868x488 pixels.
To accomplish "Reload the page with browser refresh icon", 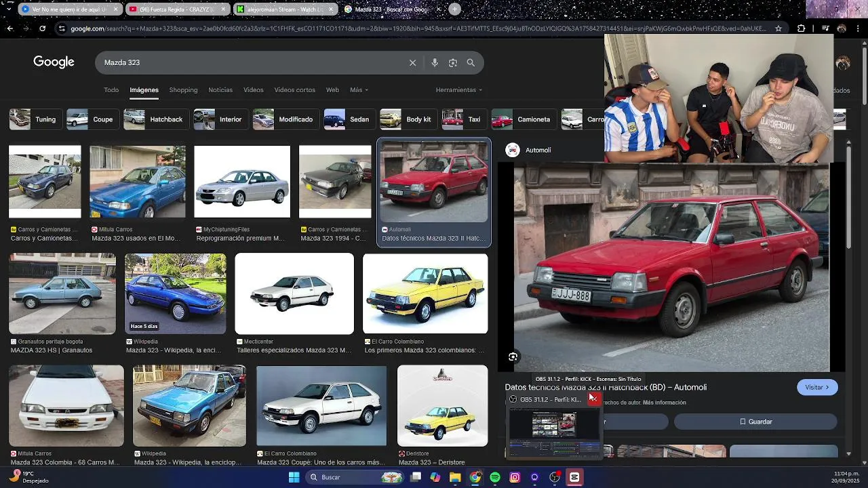I will (42, 28).
